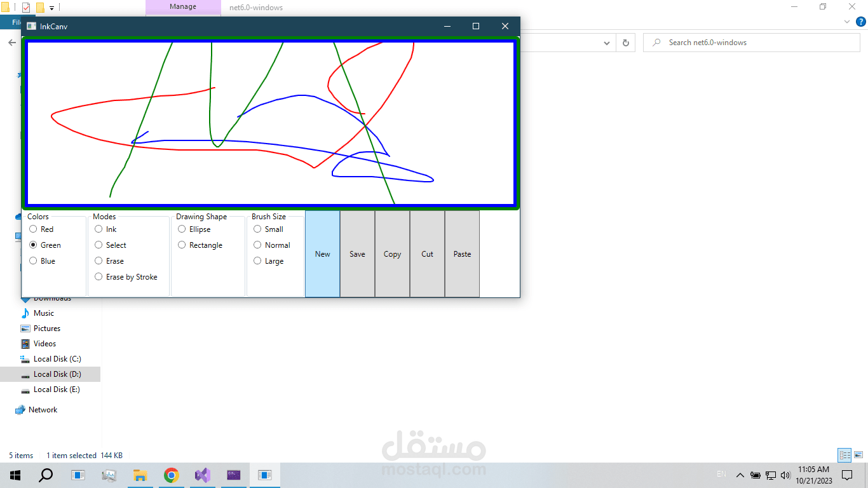
Task: Expand the Explorer address bar history dropdown
Action: pyautogui.click(x=607, y=43)
